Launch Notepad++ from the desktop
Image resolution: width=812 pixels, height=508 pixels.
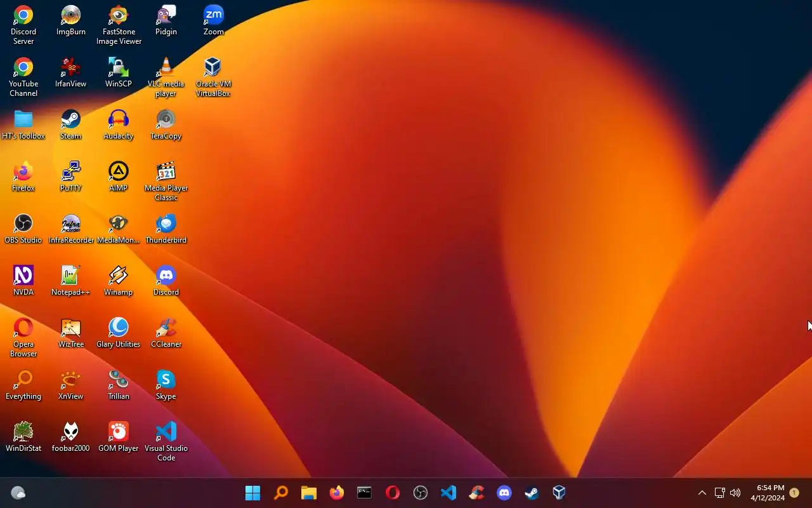click(71, 281)
